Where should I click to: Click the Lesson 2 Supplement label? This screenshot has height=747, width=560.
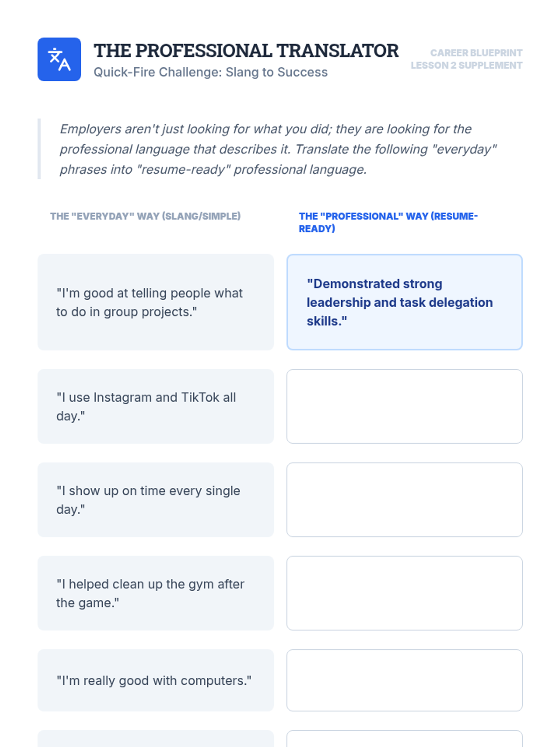[466, 65]
